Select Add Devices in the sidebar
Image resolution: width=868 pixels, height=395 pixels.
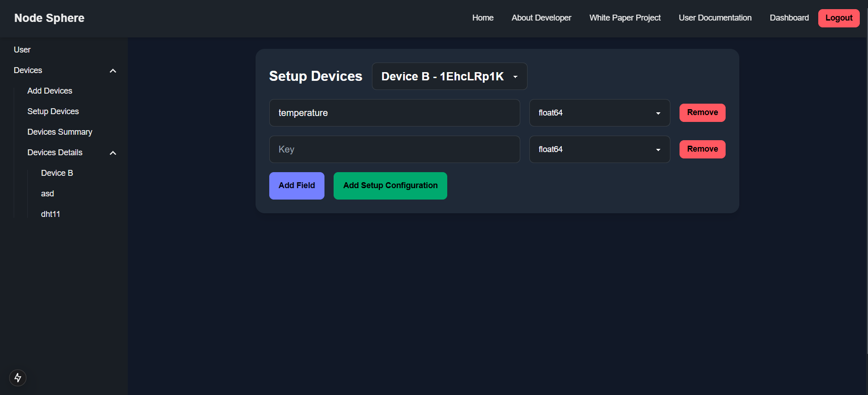click(50, 91)
